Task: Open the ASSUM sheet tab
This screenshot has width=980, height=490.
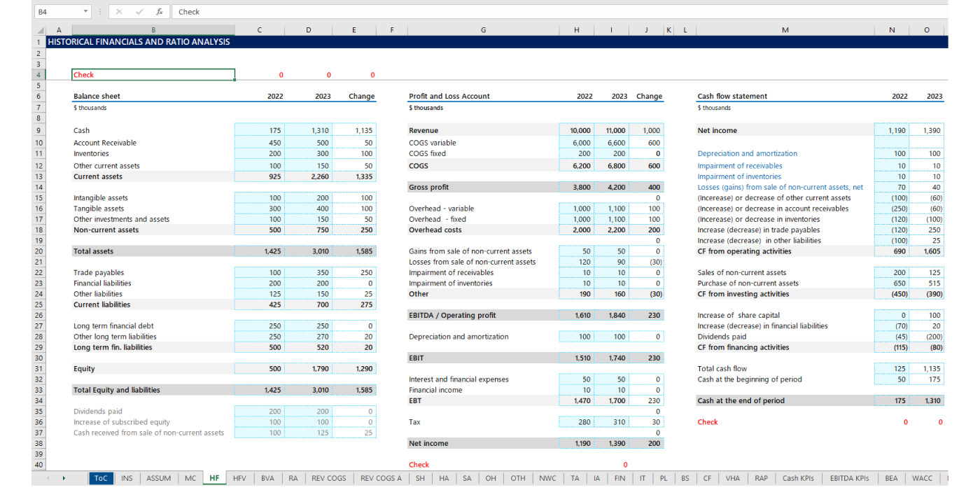Action: [x=158, y=478]
